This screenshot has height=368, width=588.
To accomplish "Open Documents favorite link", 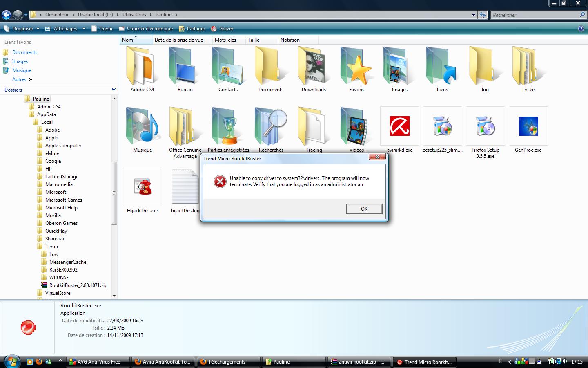I will point(24,52).
